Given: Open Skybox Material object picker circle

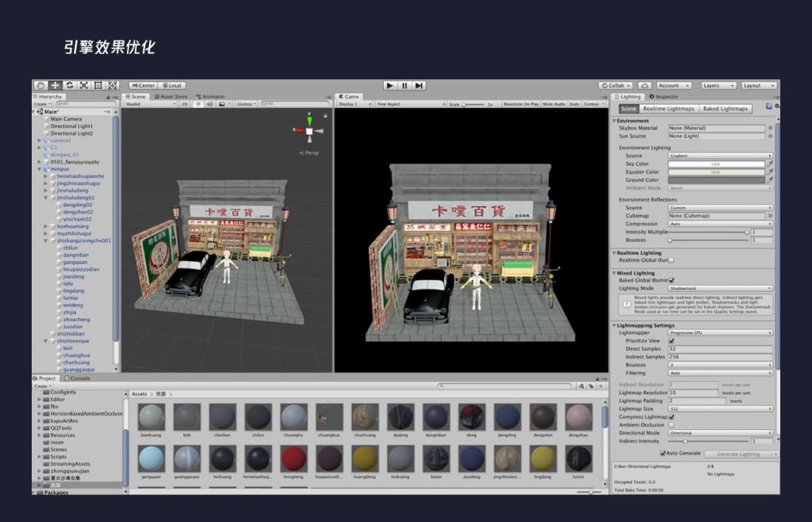Looking at the screenshot, I should click(x=770, y=128).
